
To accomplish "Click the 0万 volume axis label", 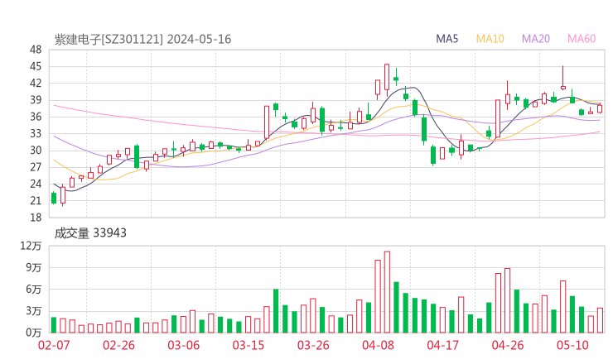I will (34, 333).
